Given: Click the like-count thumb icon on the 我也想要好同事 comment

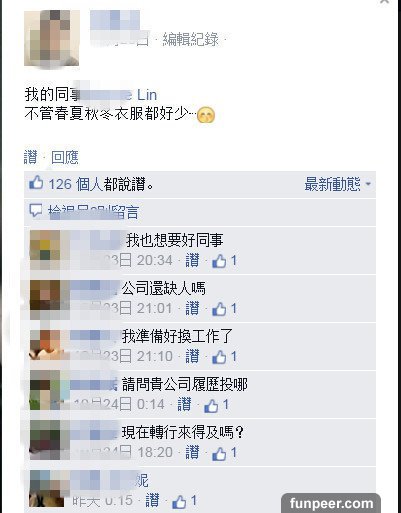Looking at the screenshot, I should (x=219, y=261).
